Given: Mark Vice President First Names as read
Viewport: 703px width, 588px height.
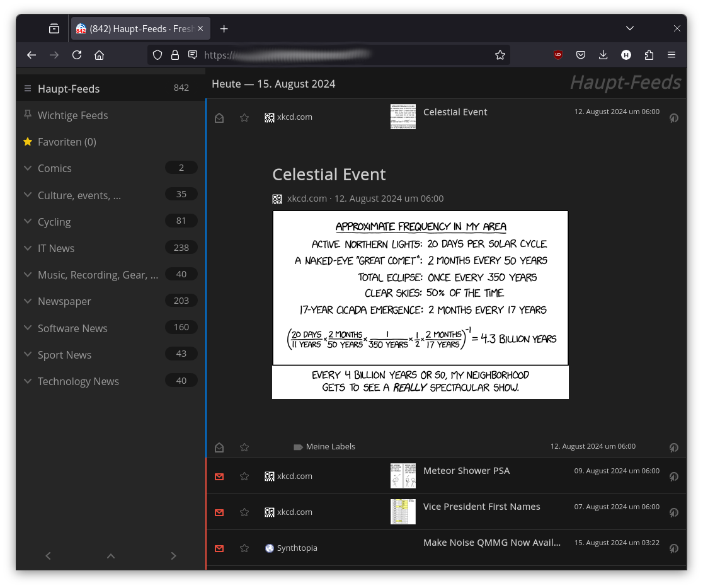Looking at the screenshot, I should 219,512.
